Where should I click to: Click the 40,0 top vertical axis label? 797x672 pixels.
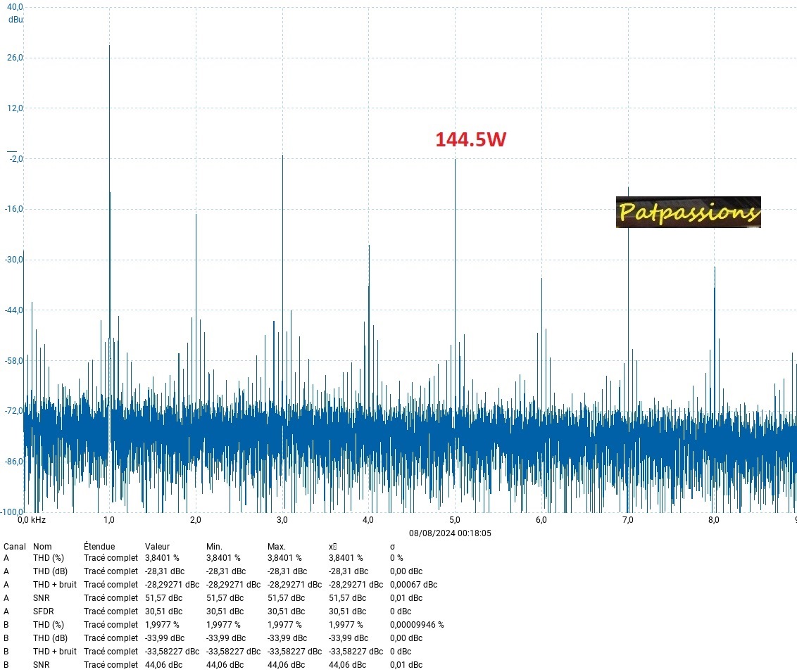[15, 7]
